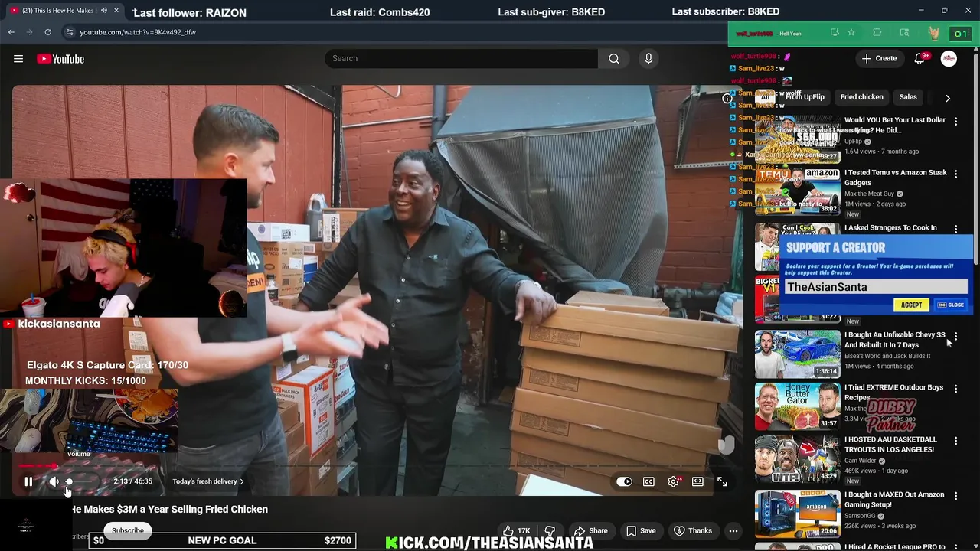Open options for "Would YOU Bet Your Last Dollar" video
Image resolution: width=980 pixels, height=551 pixels.
(x=955, y=122)
